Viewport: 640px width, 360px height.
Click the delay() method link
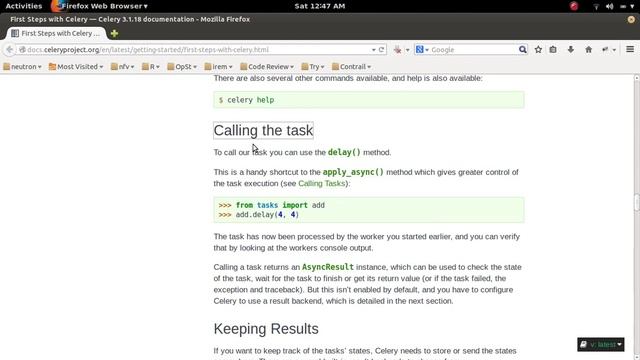[x=344, y=152]
